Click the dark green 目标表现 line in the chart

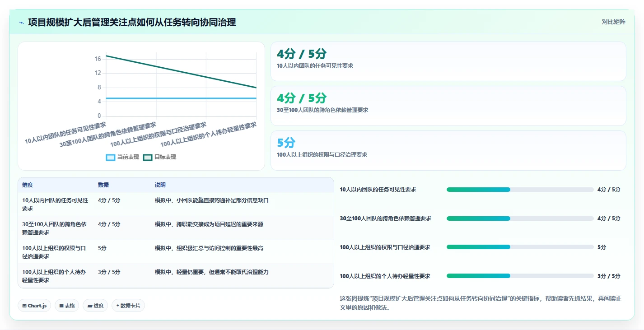[x=181, y=71]
